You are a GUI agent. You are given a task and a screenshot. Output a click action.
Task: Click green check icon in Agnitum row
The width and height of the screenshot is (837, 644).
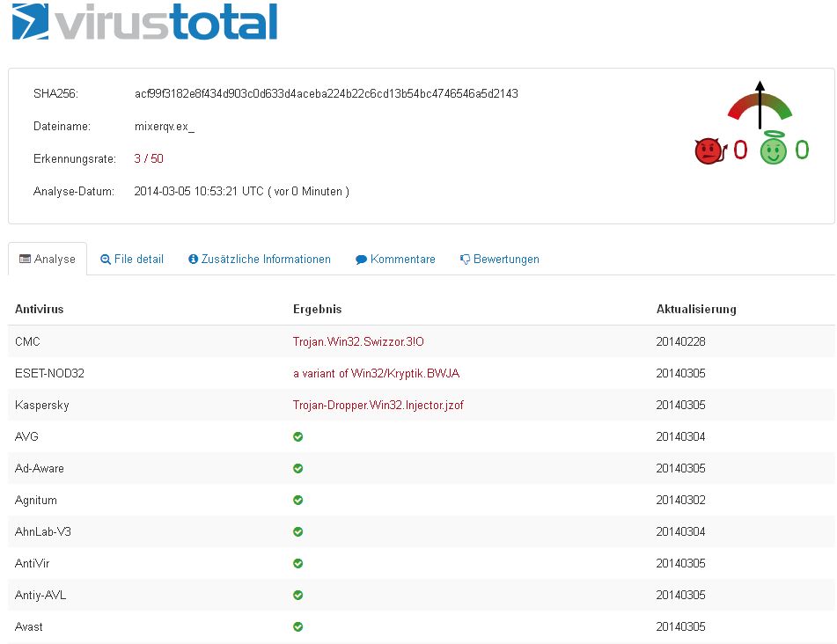(x=297, y=500)
